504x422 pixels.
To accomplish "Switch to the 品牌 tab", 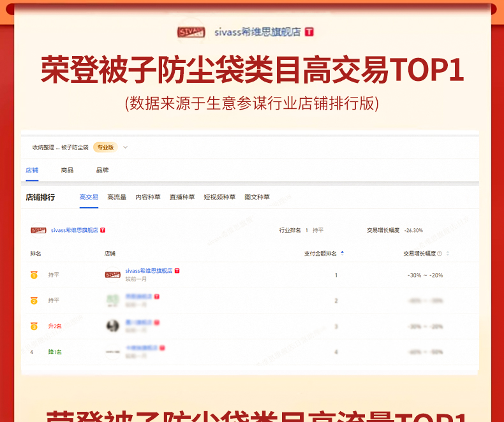I will (102, 170).
